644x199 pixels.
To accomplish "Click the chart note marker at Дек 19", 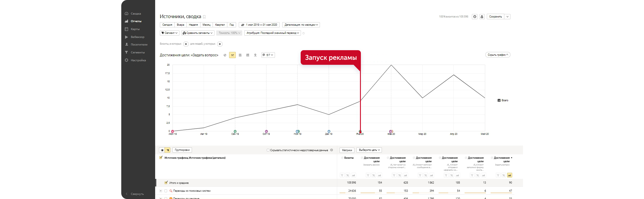I will point(329,132).
